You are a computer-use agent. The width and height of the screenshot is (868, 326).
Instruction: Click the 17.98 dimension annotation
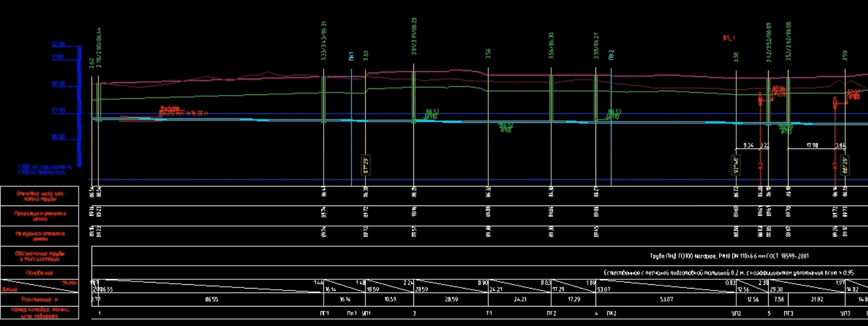pyautogui.click(x=812, y=145)
